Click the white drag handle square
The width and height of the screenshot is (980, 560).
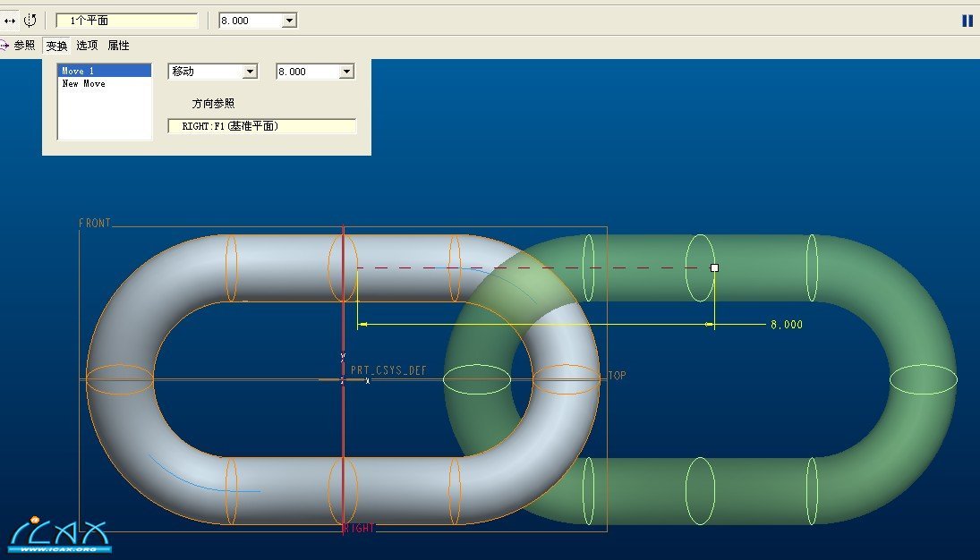714,267
